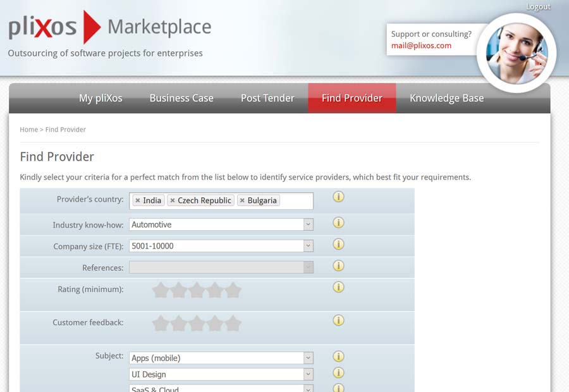Expand the Company size (FTE) dropdown
The height and width of the screenshot is (392, 569).
221,246
